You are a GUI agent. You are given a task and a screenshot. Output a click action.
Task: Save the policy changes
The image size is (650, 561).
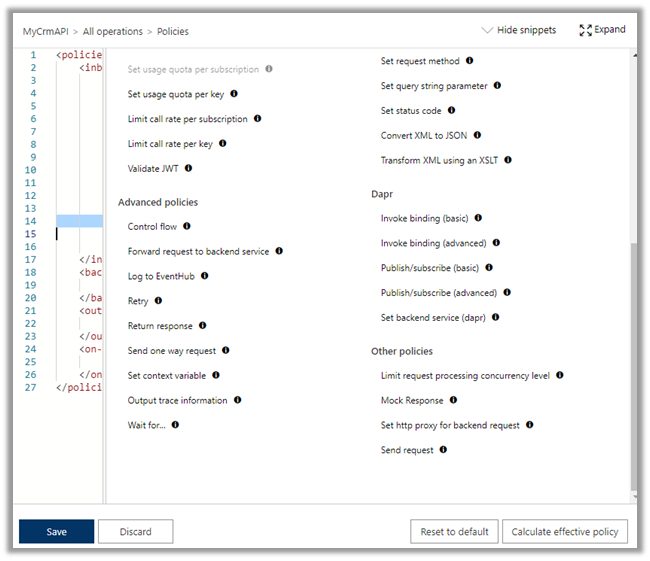[56, 532]
